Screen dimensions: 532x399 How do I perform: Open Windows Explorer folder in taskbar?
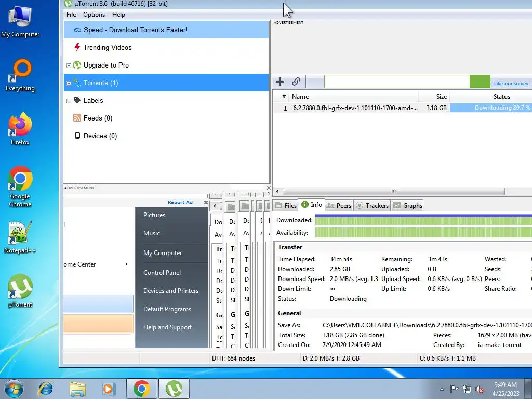pyautogui.click(x=77, y=389)
